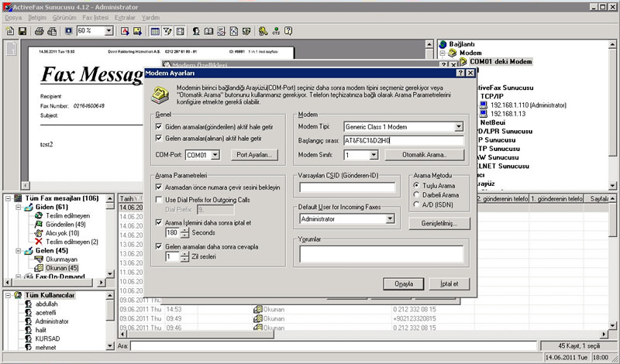
Task: Click the monitor preview toolbar icon
Action: point(69,31)
